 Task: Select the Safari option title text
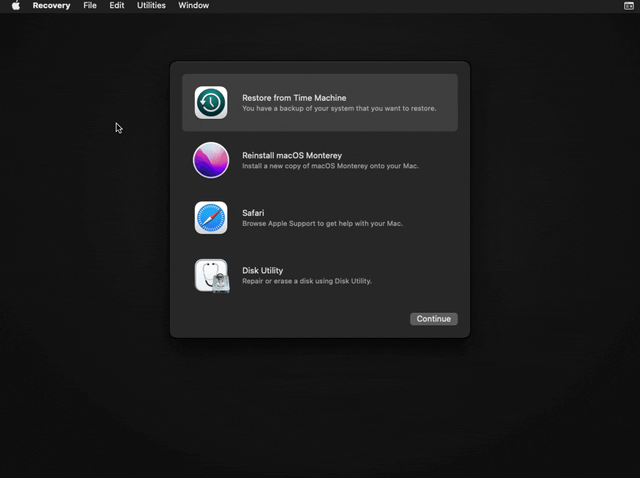[x=253, y=213]
